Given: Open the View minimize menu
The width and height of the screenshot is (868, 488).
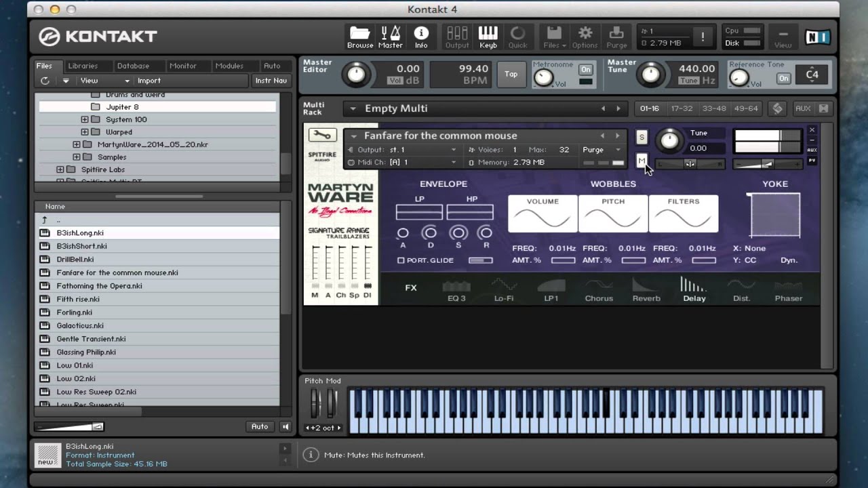Looking at the screenshot, I should pyautogui.click(x=783, y=37).
